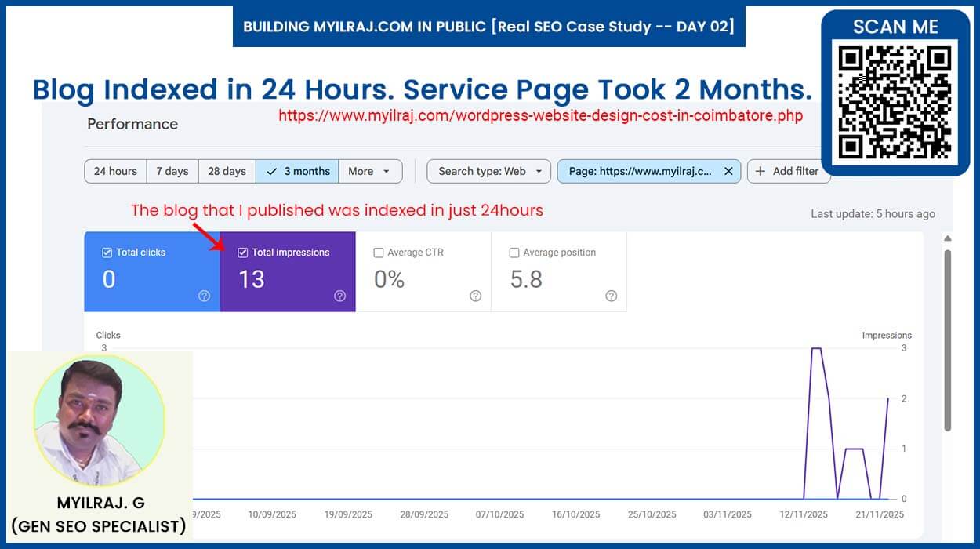The image size is (980, 549).
Task: Remove the Page filter using its X icon
Action: pyautogui.click(x=727, y=171)
